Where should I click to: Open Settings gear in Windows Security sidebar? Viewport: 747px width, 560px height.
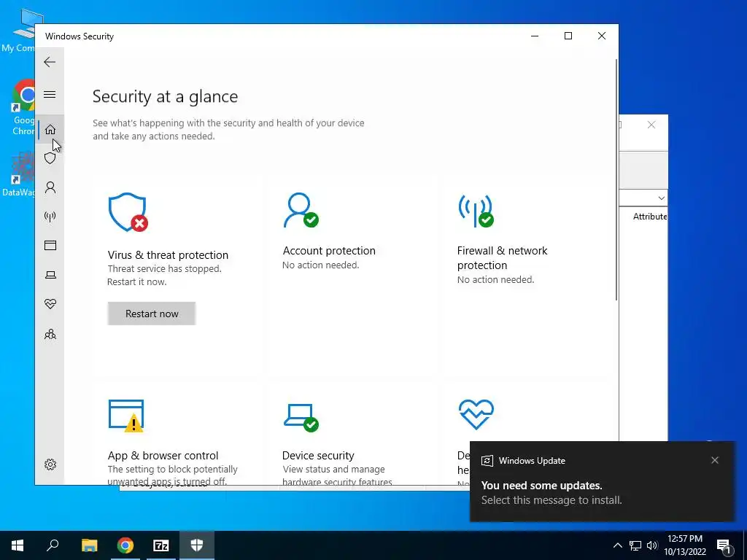click(50, 464)
